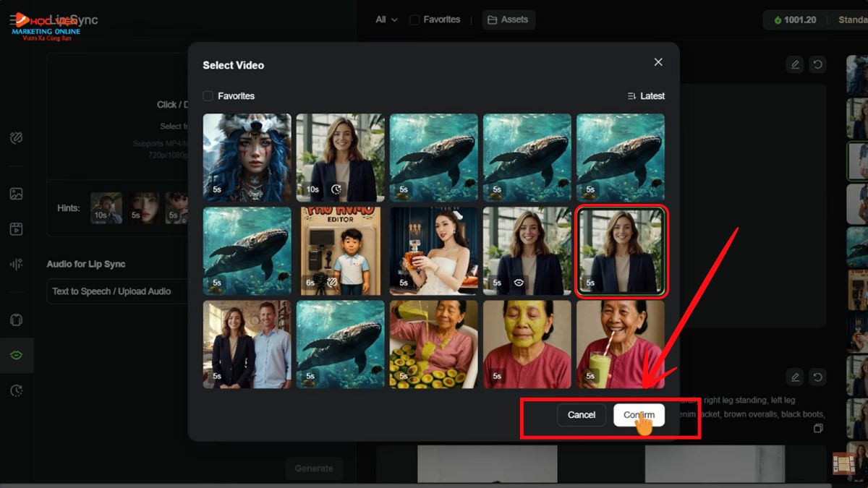Choose the 5s hint thumbnail of girl with bangs
The width and height of the screenshot is (868, 488).
[x=144, y=207]
